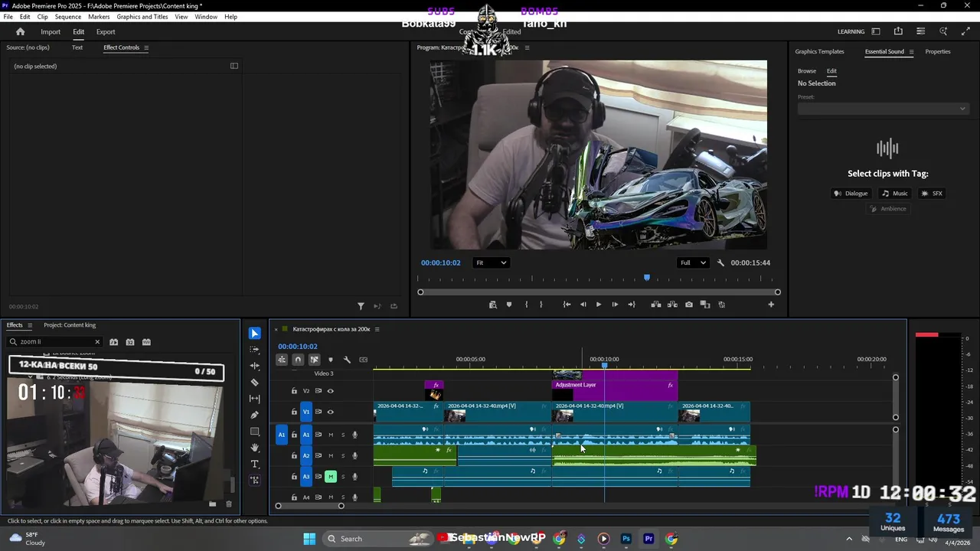Open Effect Controls panel menu
The height and width of the screenshot is (551, 980).
pyautogui.click(x=146, y=47)
